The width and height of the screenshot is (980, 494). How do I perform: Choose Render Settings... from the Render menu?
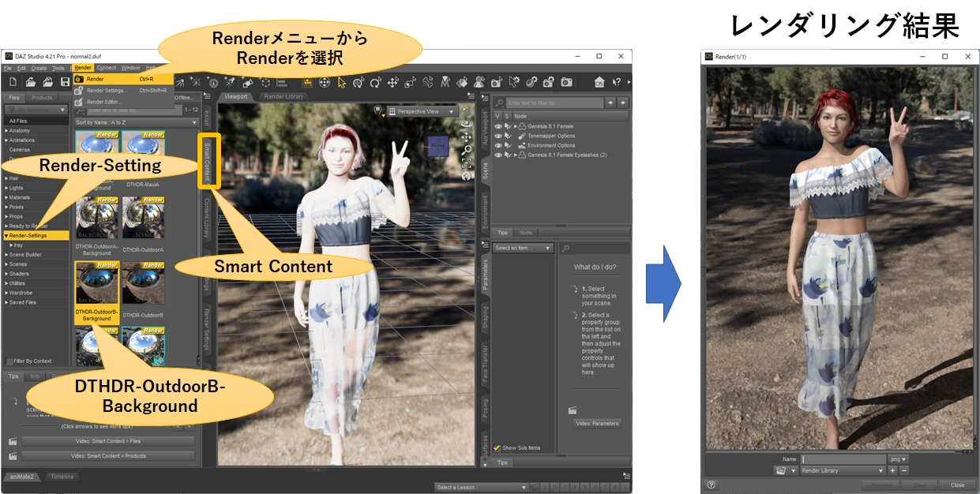tap(107, 91)
